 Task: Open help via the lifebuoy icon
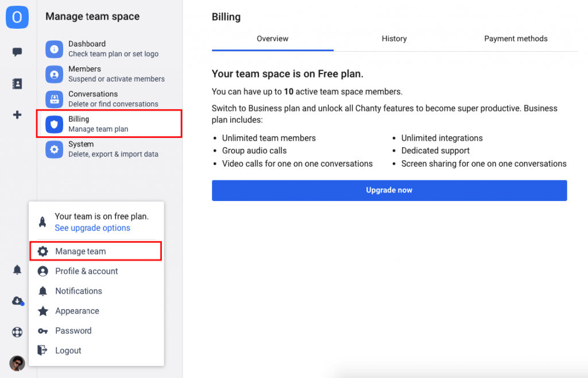(x=17, y=331)
